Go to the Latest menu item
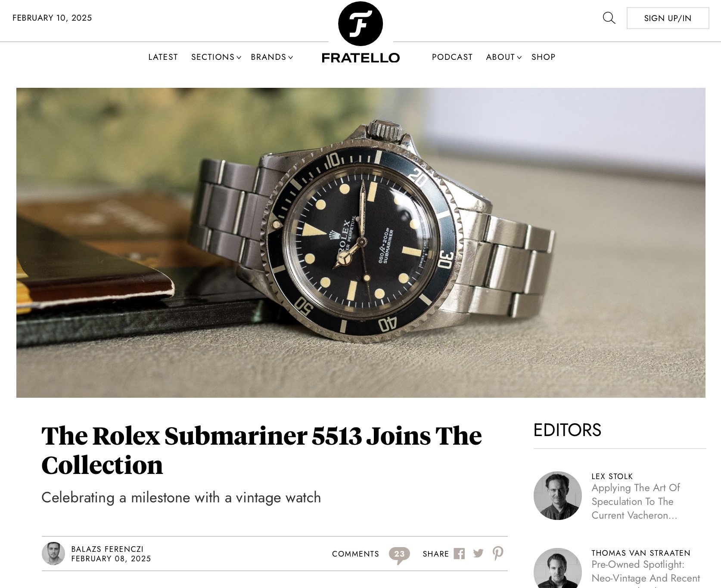 (x=163, y=57)
